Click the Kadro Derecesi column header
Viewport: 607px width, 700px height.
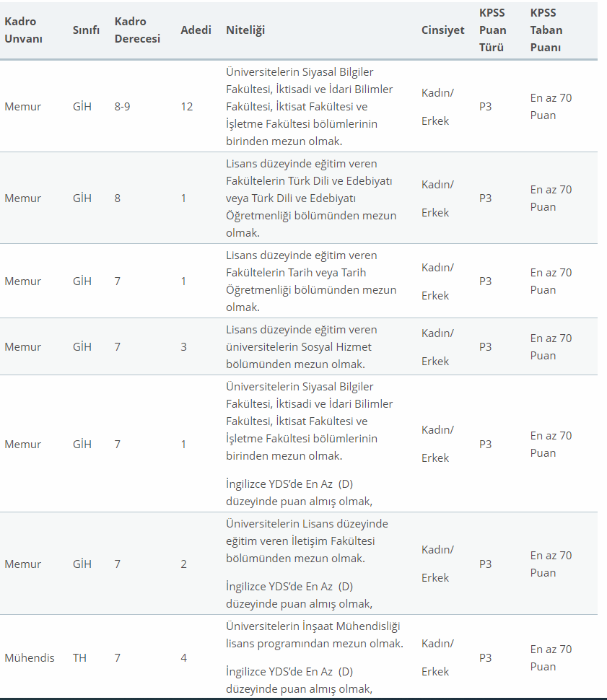click(137, 30)
